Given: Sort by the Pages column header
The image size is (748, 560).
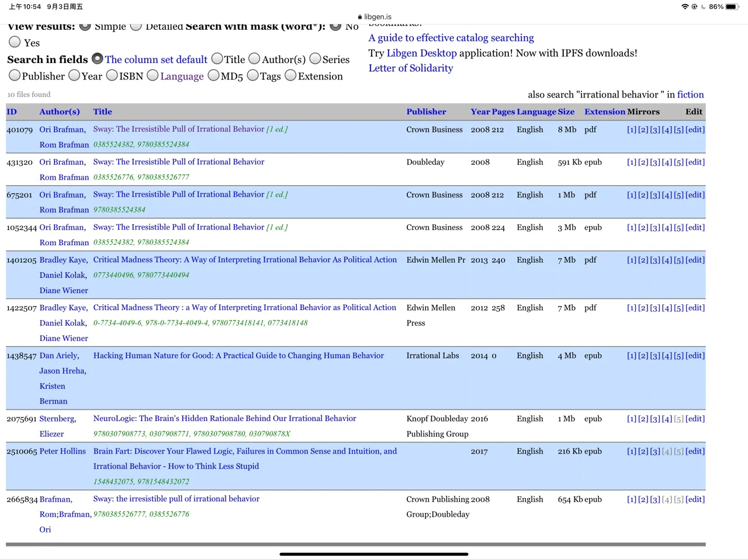Looking at the screenshot, I should 503,112.
